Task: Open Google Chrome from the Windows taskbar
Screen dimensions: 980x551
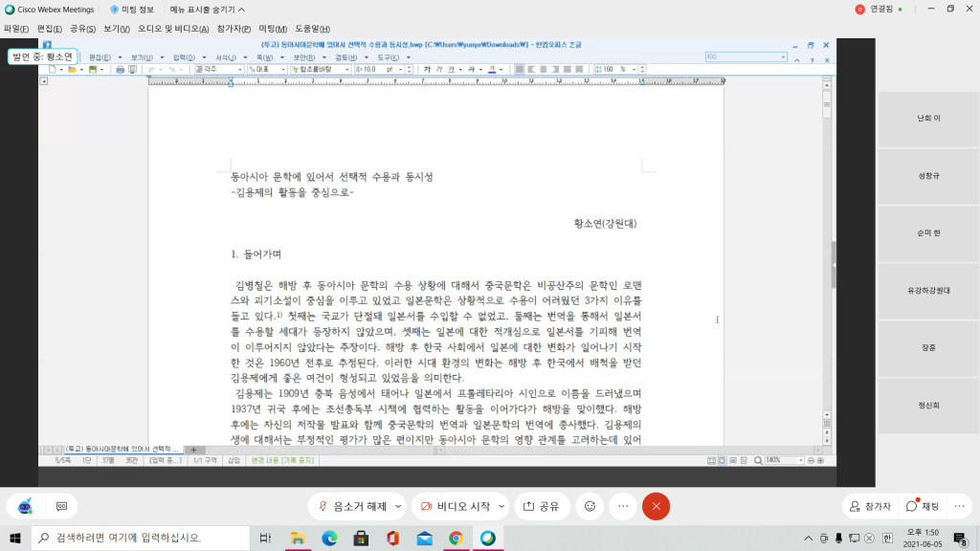Action: [457, 538]
